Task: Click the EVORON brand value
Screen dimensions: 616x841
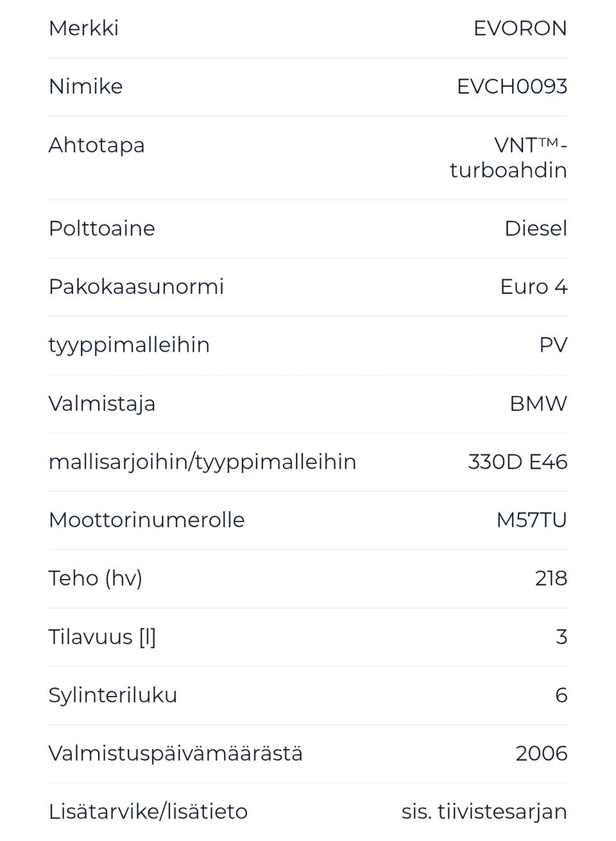Action: click(520, 28)
